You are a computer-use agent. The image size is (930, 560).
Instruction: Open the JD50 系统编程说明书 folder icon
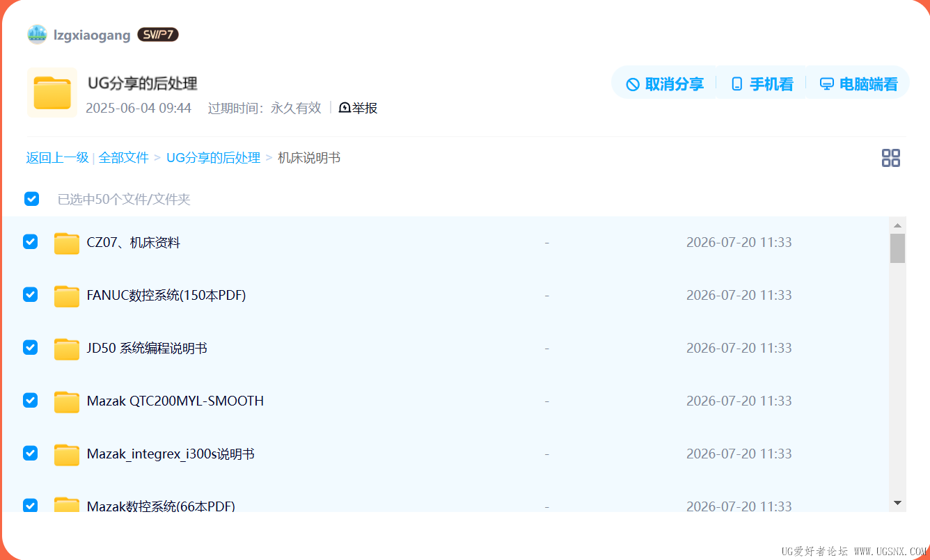click(67, 349)
